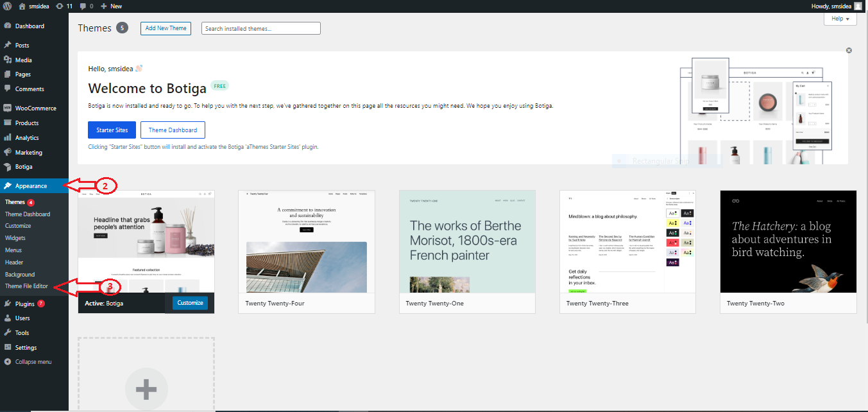Select the Twenty Twenty-Four theme thumbnail
The width and height of the screenshot is (868, 412).
point(307,241)
